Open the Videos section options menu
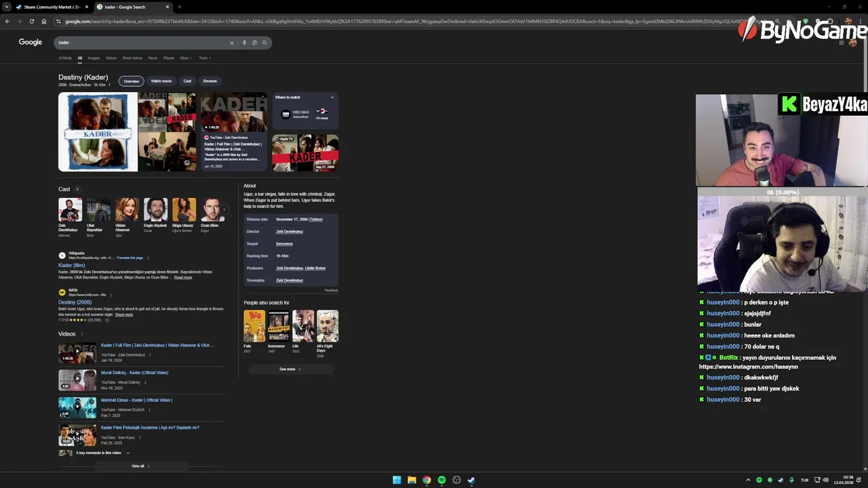The height and width of the screenshot is (488, 868). click(82, 334)
